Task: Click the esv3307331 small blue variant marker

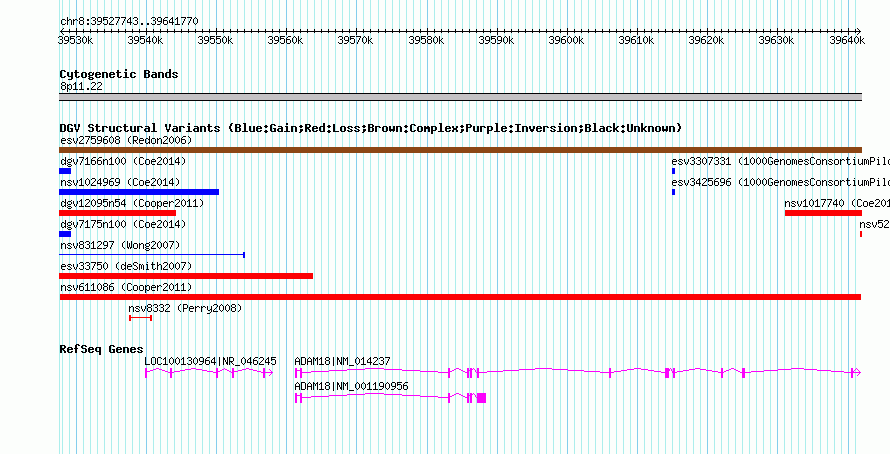Action: point(674,171)
